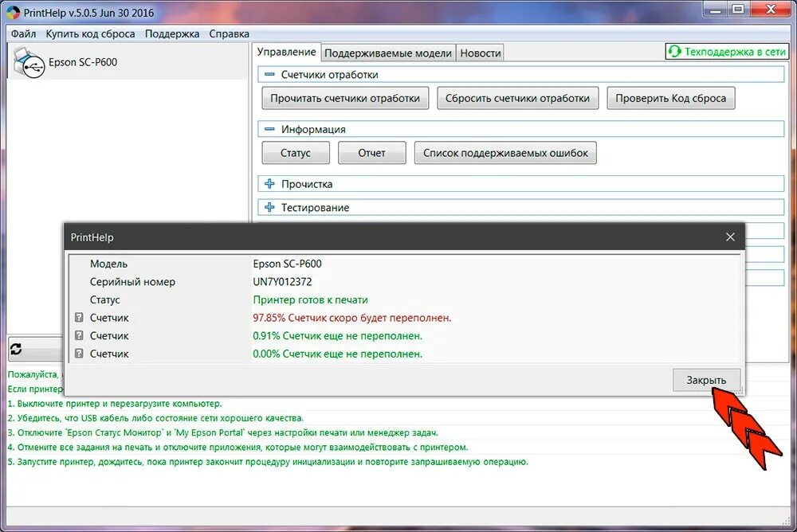This screenshot has height=532, width=797.
Task: Switch to the Управление tab
Action: [287, 52]
